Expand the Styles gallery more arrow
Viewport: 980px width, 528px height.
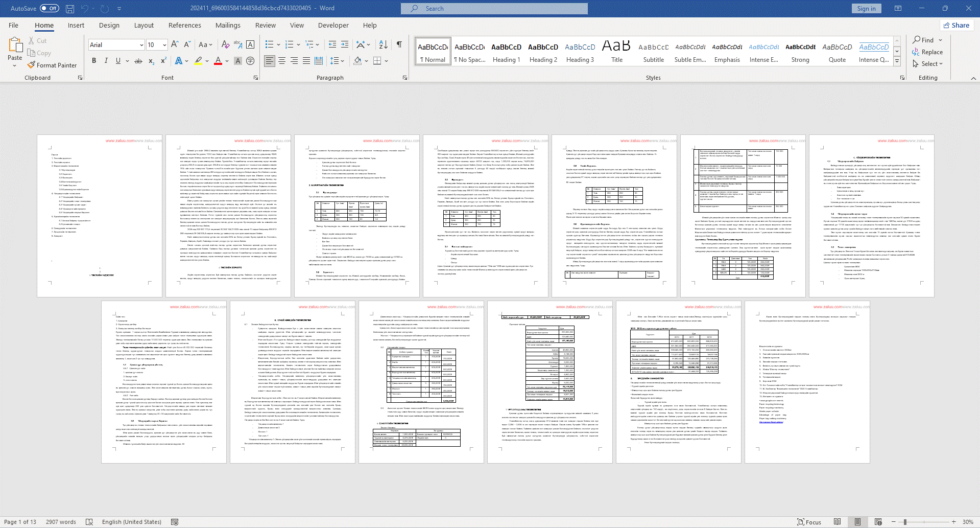(897, 61)
